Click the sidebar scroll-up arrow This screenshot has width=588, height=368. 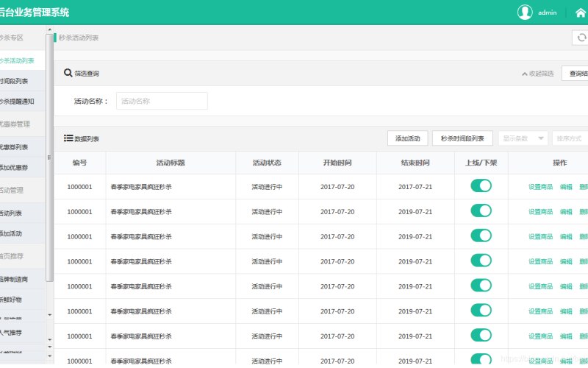tap(49, 29)
